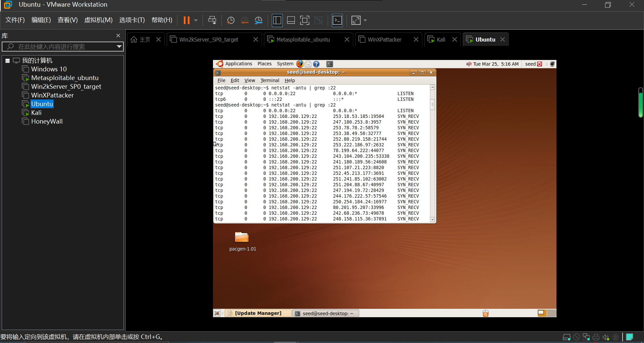Select the pacgen-1.01 desktop folder
This screenshot has height=343, width=644.
tap(242, 241)
